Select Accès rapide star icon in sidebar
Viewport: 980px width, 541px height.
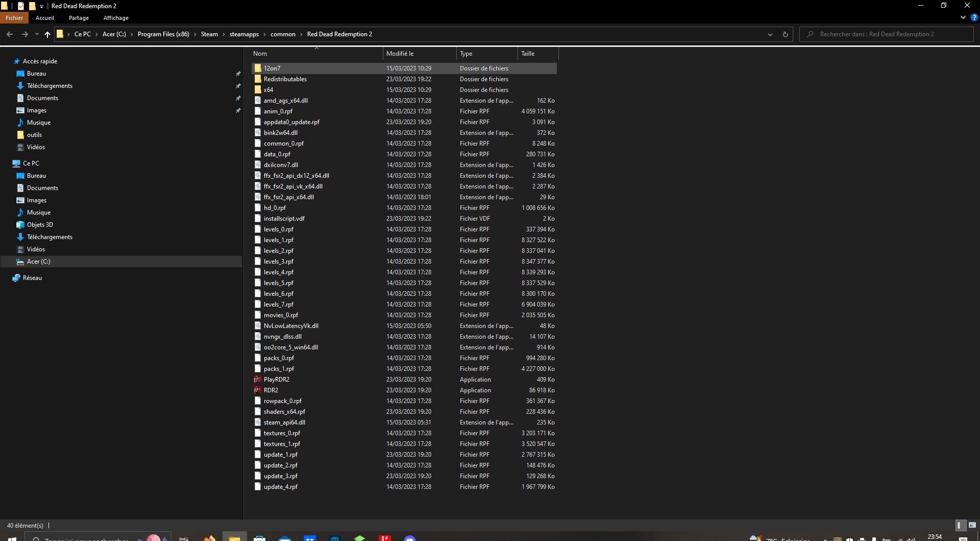click(x=17, y=61)
